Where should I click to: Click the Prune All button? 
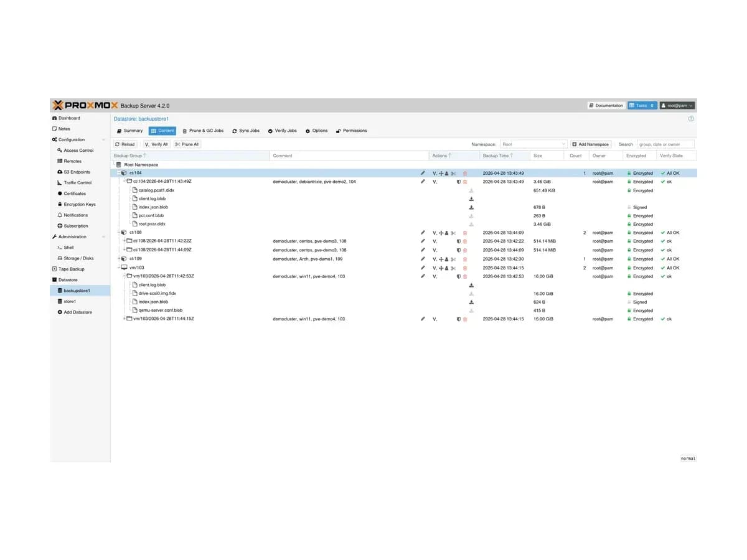[187, 144]
